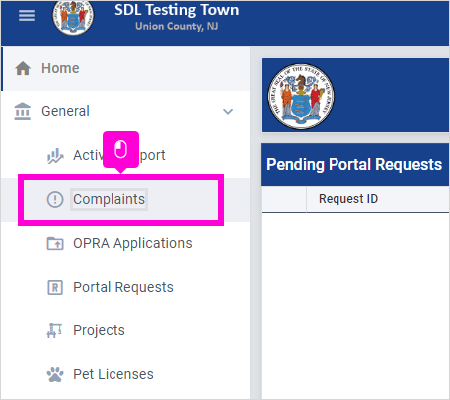Click the Complaints exclamation icon

[x=55, y=199]
